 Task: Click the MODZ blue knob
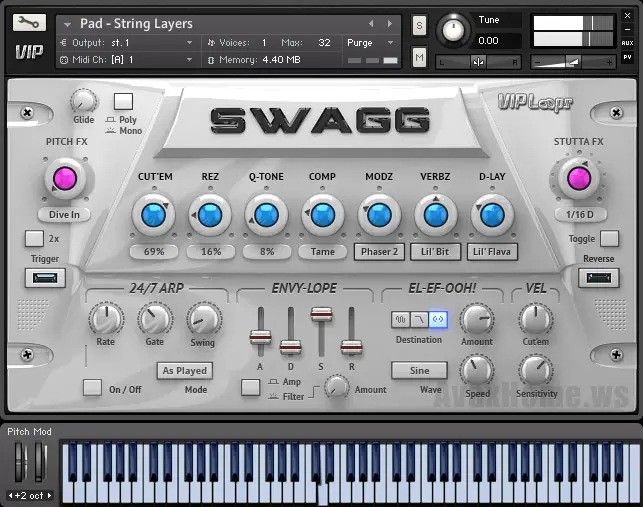(x=379, y=215)
